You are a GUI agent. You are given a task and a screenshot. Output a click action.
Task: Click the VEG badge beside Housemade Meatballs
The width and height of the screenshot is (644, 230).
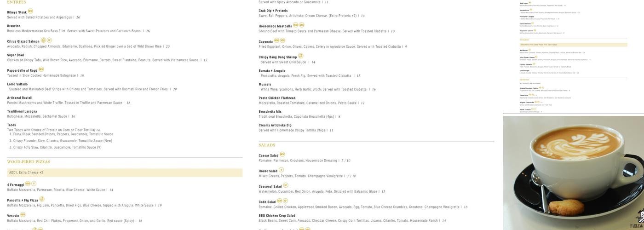(x=302, y=25)
